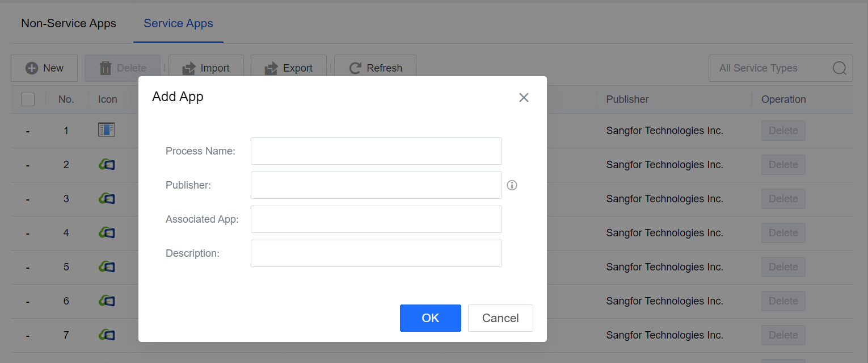This screenshot has height=363, width=868.
Task: Switch to Non-Service Apps tab
Action: [69, 24]
